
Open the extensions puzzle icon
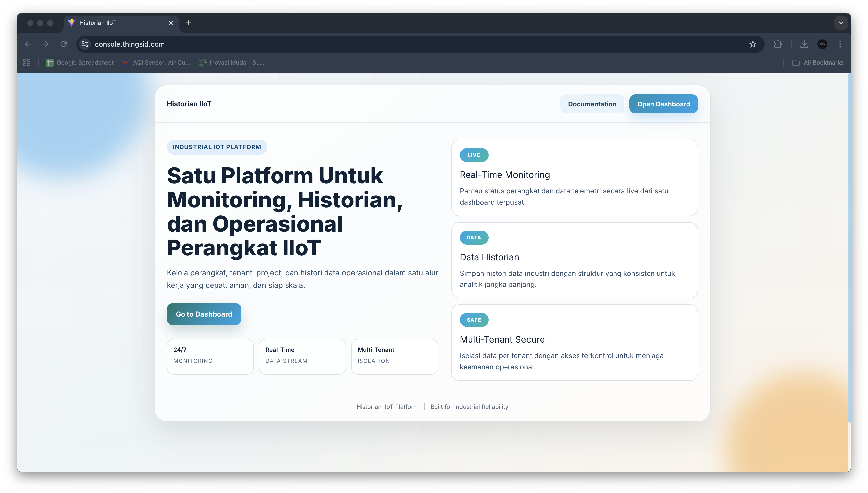pyautogui.click(x=778, y=44)
